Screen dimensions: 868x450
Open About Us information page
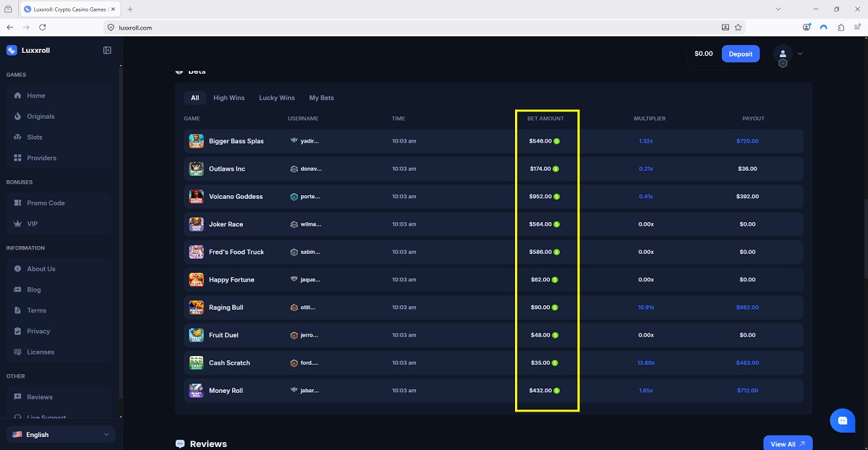59,269
